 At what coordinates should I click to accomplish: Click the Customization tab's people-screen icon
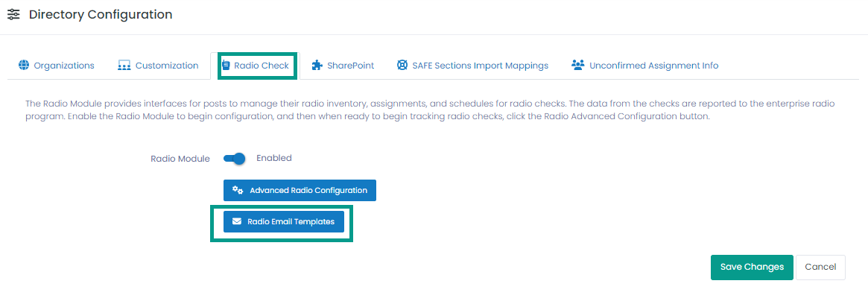pyautogui.click(x=124, y=66)
